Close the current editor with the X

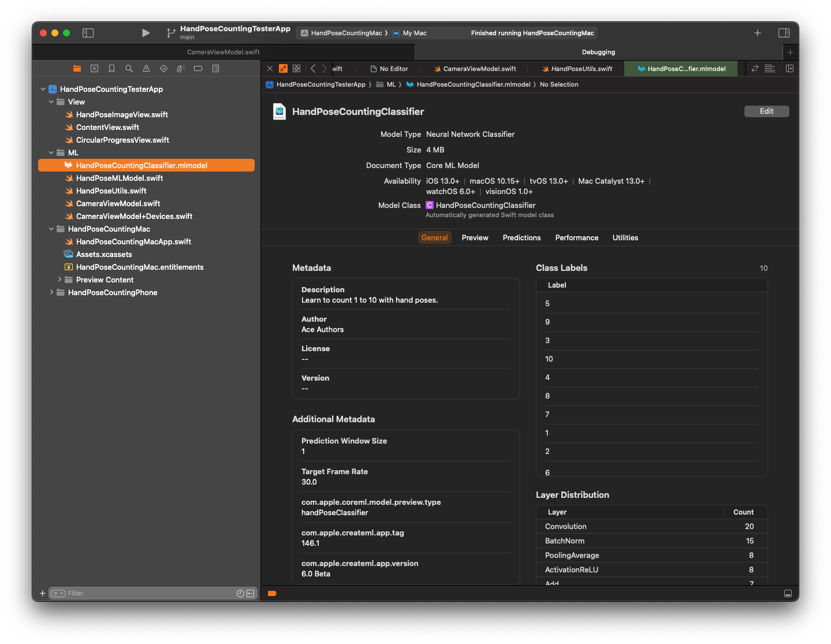(270, 68)
